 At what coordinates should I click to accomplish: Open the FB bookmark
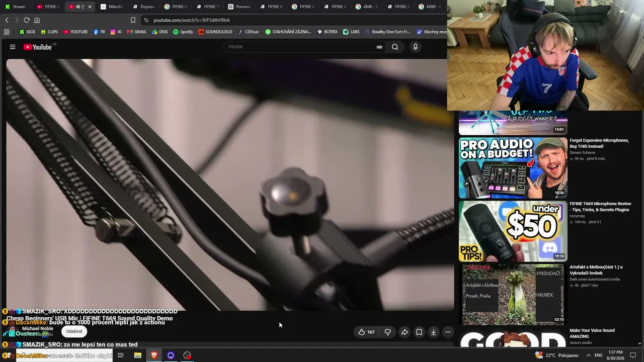tap(99, 32)
